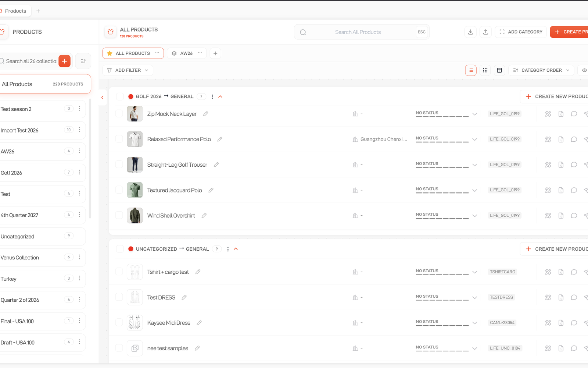Open components icon for Straight-Leg Golf Trouser
This screenshot has height=368, width=588.
(548, 165)
